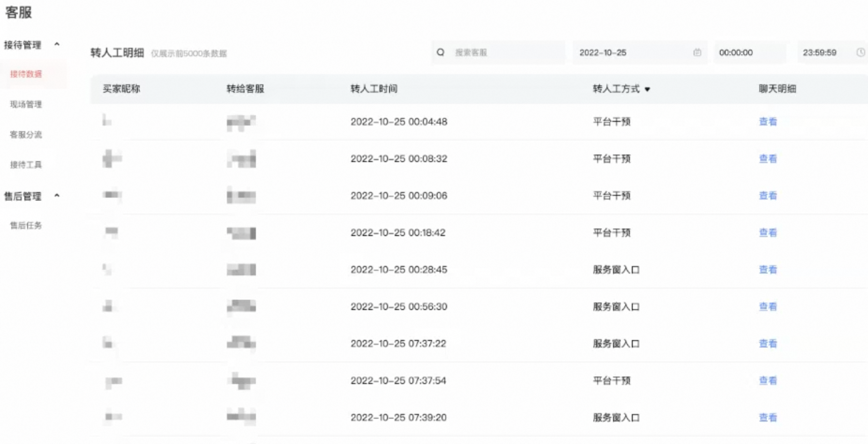Select timestamp 2022-10-25 07:39:20
The width and height of the screenshot is (868, 444).
[398, 418]
